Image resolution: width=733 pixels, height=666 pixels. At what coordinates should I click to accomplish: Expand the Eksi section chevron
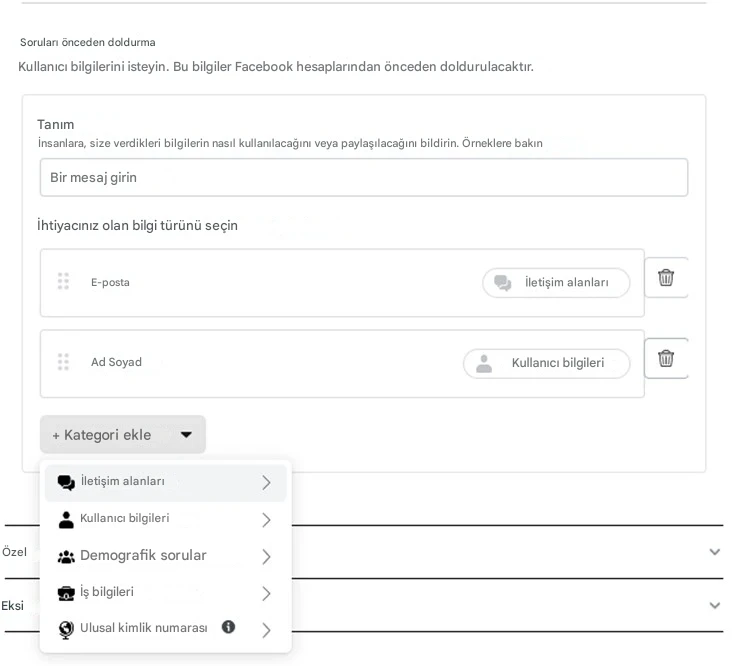[x=714, y=605]
